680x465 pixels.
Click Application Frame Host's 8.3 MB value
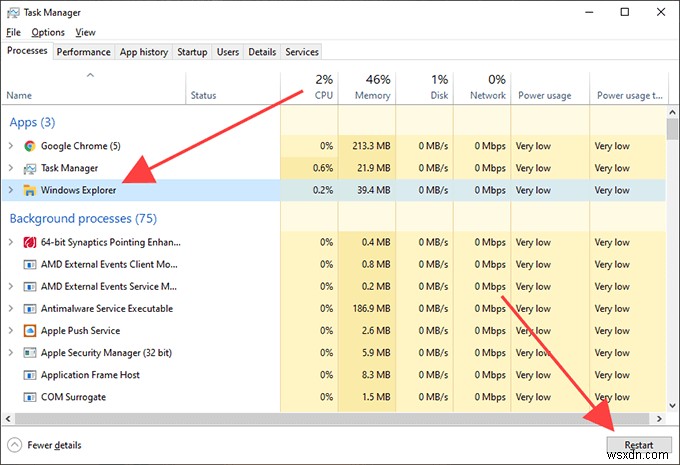376,375
